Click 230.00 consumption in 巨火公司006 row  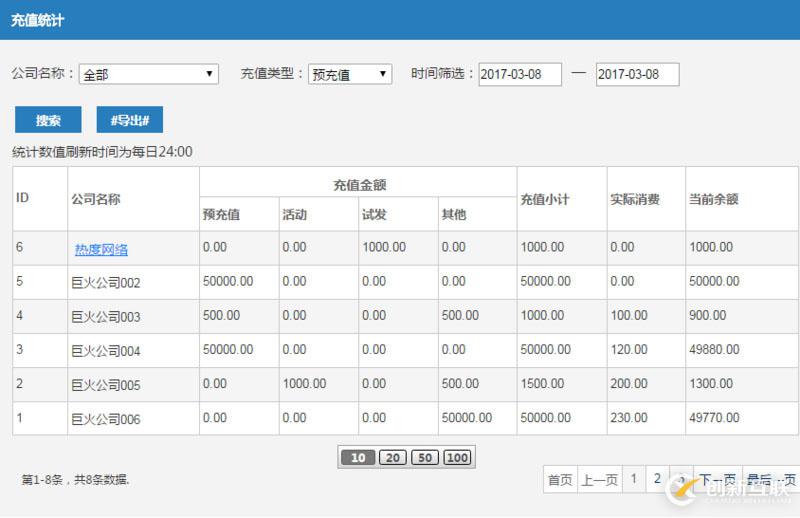629,418
